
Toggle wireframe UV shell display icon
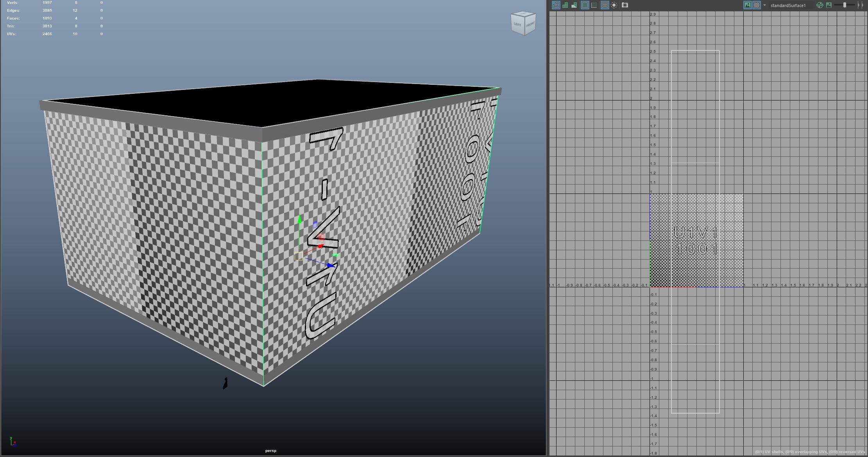pos(556,5)
